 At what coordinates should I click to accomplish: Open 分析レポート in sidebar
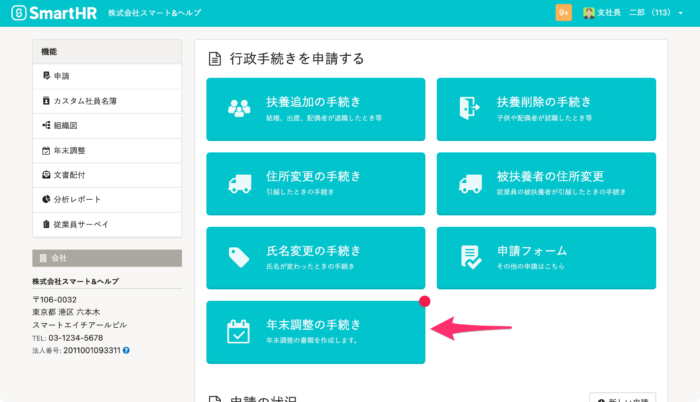tap(107, 200)
